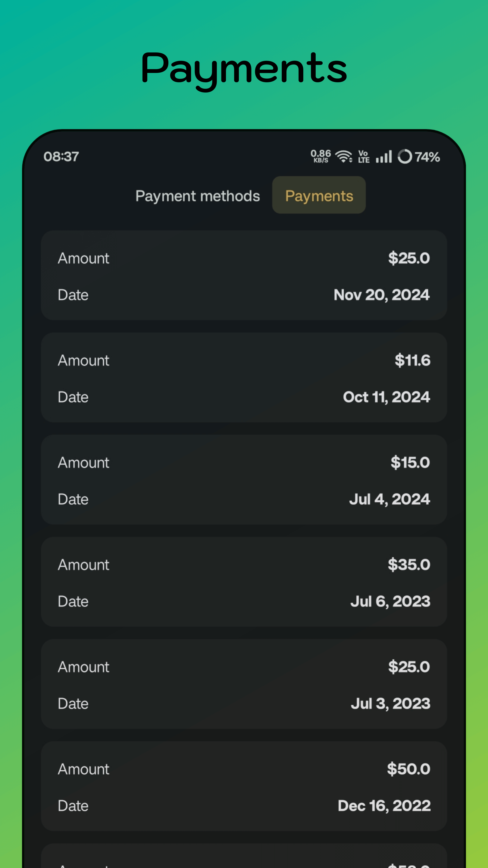Screen dimensions: 488x868
Task: Tap the $15.0 amount value
Action: pyautogui.click(x=410, y=462)
